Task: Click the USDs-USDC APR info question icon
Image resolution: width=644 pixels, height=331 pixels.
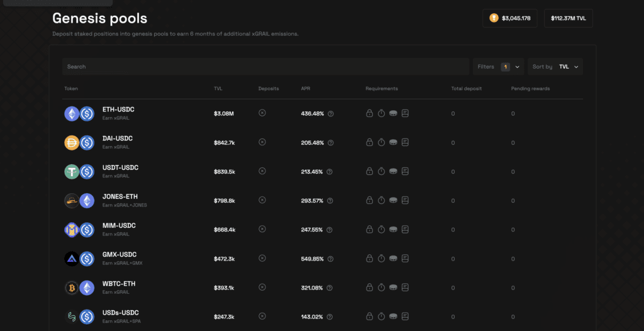Action: point(330,317)
